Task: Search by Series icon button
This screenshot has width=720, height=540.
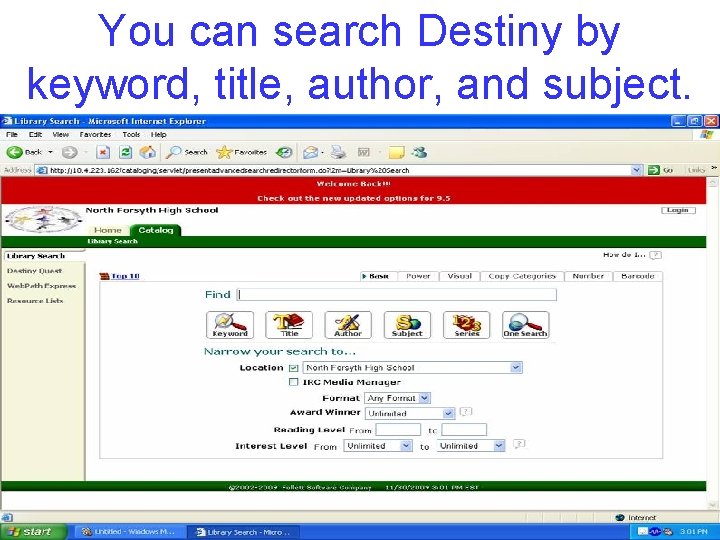Action: tap(467, 325)
